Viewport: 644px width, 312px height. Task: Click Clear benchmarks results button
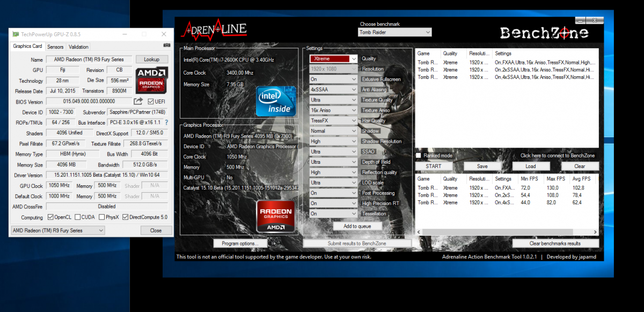pos(555,243)
